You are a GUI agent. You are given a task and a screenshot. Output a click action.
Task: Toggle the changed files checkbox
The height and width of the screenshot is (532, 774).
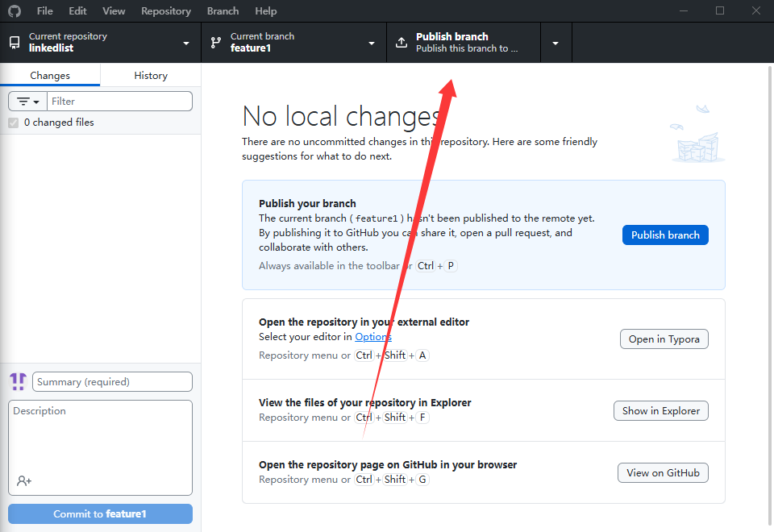(x=13, y=123)
